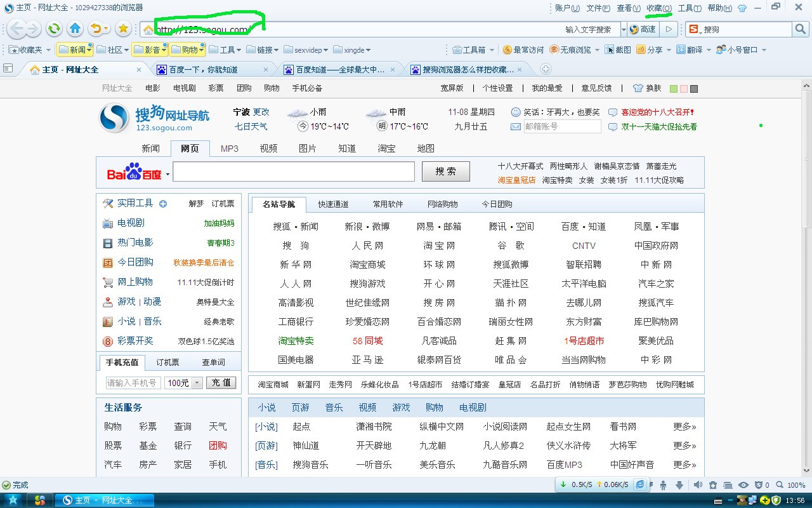The width and height of the screenshot is (812, 508).
Task: Click the browser back arrow button
Action: 16,29
